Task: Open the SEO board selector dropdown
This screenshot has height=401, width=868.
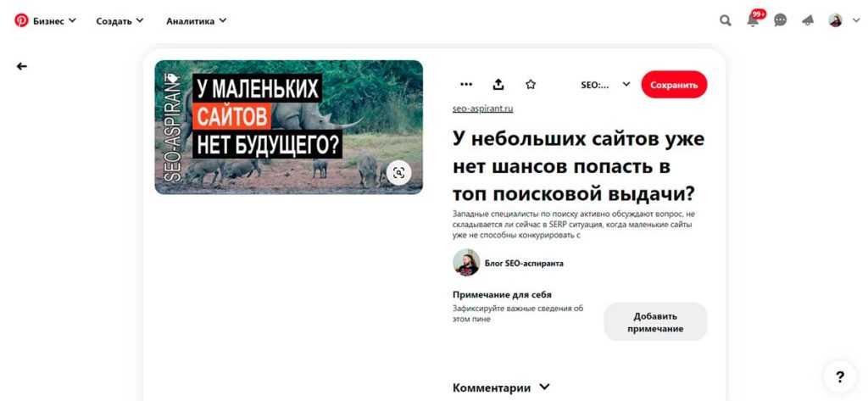Action: pyautogui.click(x=605, y=84)
